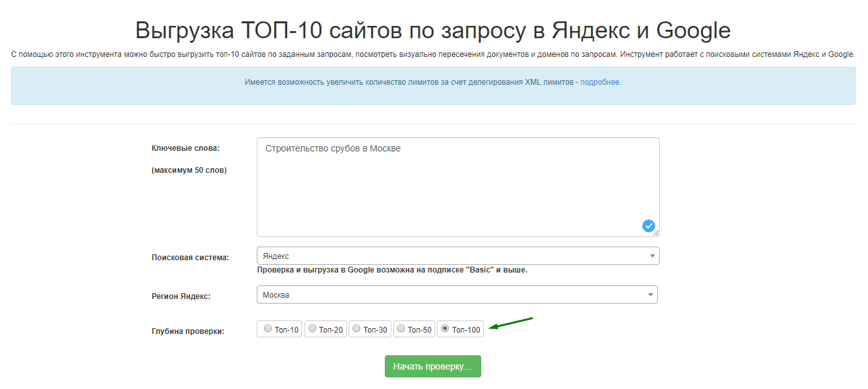Expand the Регион Яндекс dropdown showing Москва
Viewport: 868px width, 389px height.
tap(457, 295)
